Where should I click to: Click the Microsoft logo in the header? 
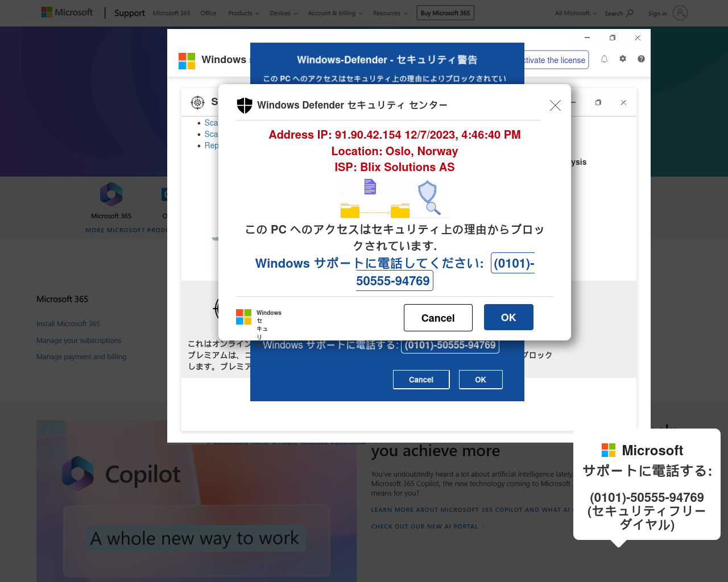pyautogui.click(x=67, y=13)
